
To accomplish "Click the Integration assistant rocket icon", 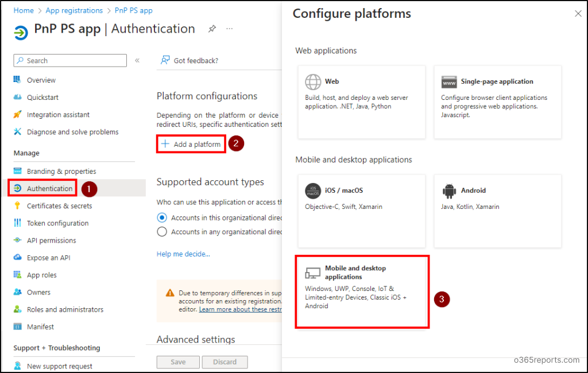I will point(17,114).
